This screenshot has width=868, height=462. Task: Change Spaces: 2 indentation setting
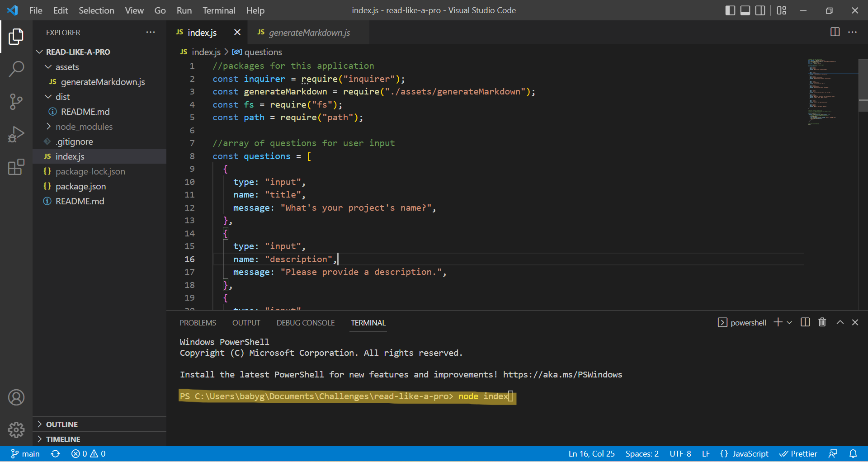tap(642, 454)
